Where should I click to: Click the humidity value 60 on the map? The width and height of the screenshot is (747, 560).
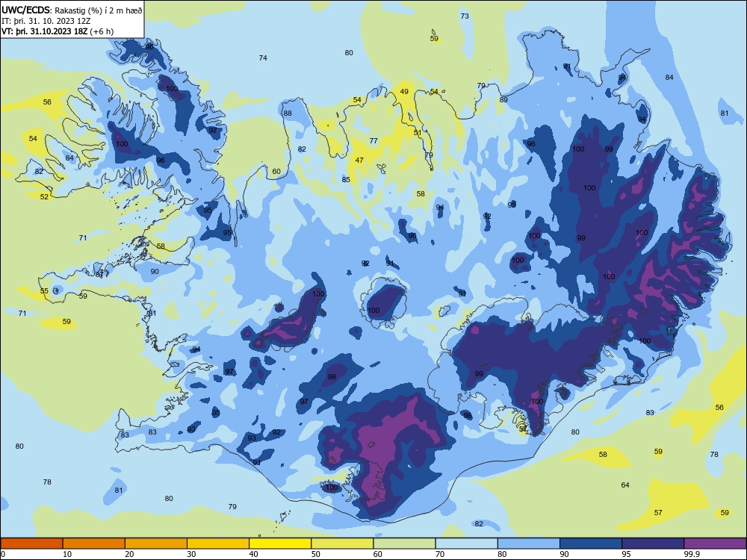coord(276,172)
